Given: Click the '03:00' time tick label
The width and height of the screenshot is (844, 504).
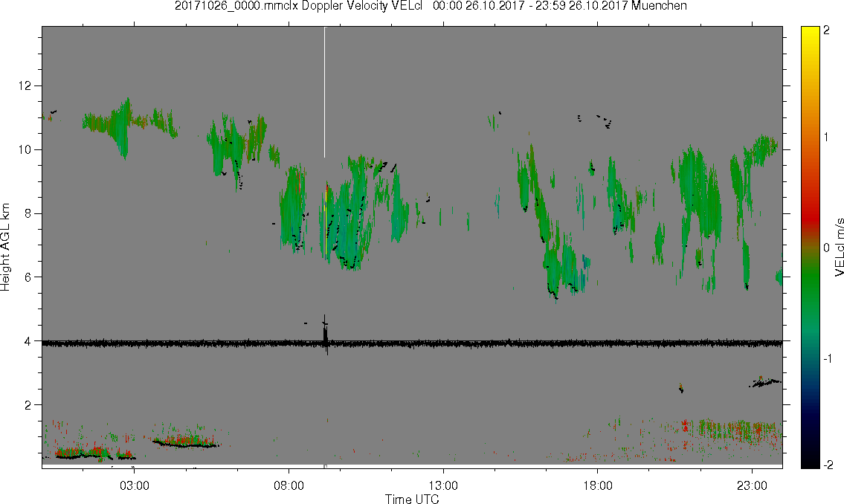Looking at the screenshot, I should (134, 485).
